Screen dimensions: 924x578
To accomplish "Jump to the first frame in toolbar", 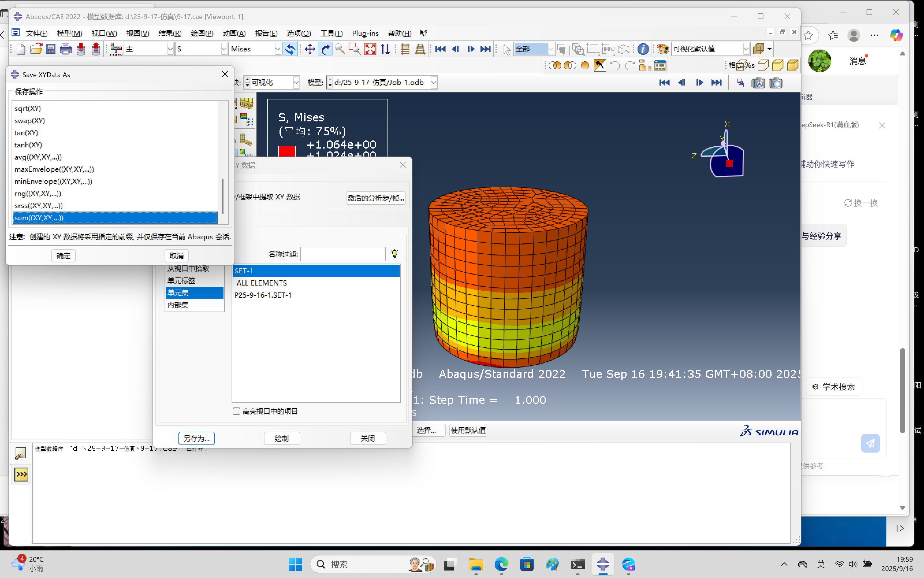I will (x=440, y=49).
